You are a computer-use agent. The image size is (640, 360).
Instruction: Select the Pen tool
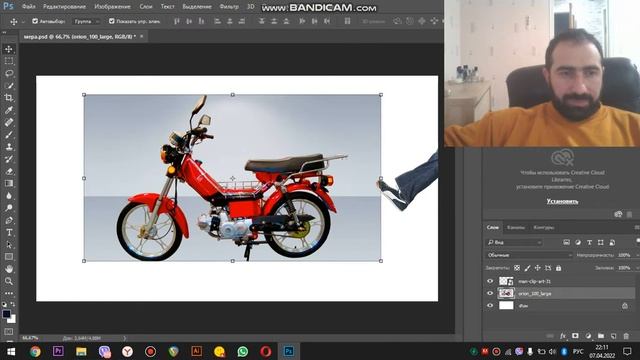(9, 220)
